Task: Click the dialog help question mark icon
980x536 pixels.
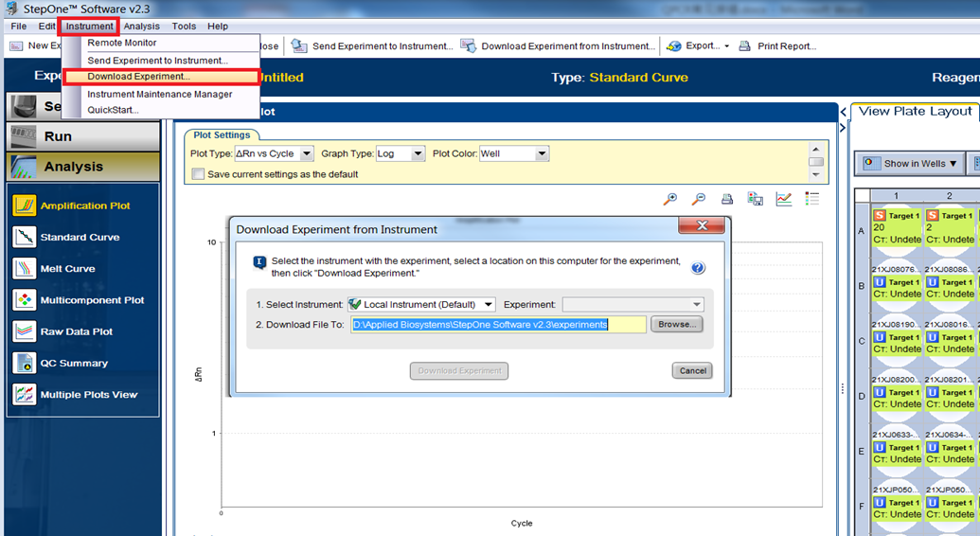Action: 698,268
